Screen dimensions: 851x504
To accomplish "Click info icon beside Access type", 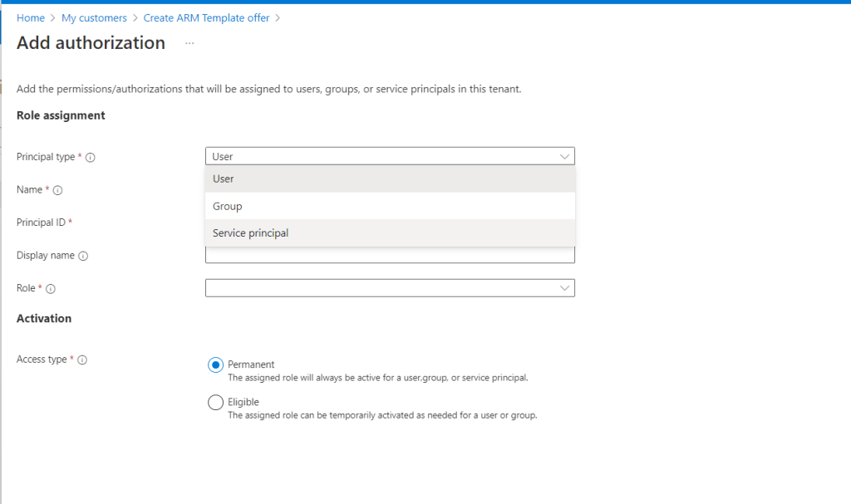I will (82, 360).
